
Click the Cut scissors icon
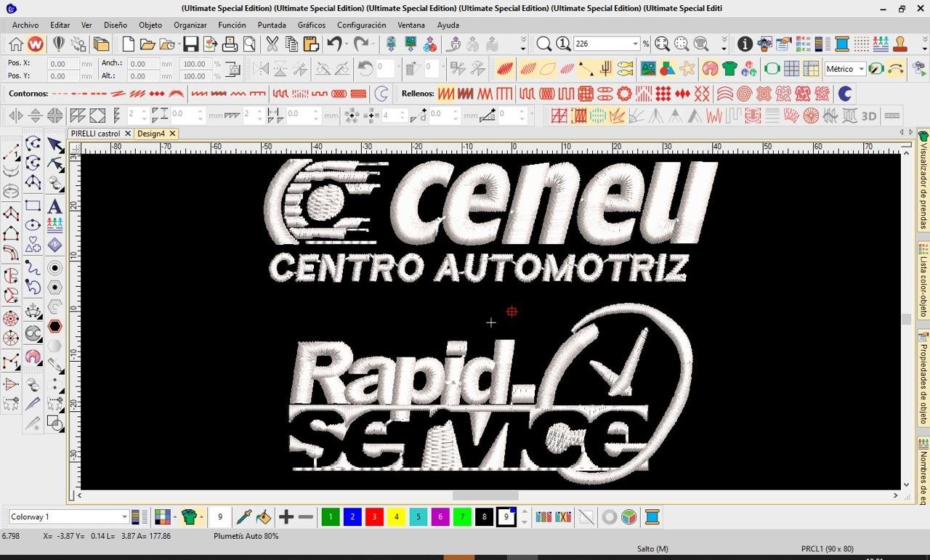[x=272, y=44]
